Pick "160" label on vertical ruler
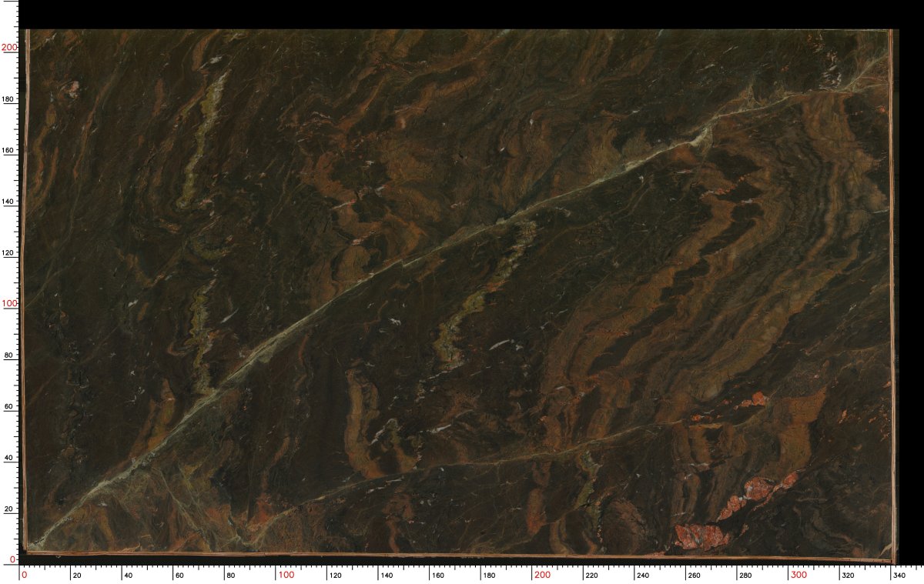924x584 pixels. tap(8, 151)
